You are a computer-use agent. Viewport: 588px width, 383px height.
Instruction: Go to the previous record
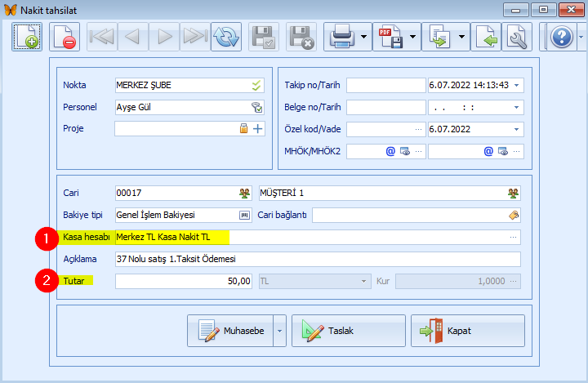[133, 37]
